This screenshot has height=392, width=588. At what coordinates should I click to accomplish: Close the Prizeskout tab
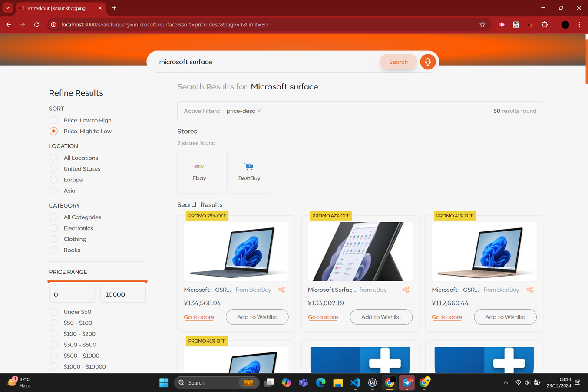click(x=100, y=8)
